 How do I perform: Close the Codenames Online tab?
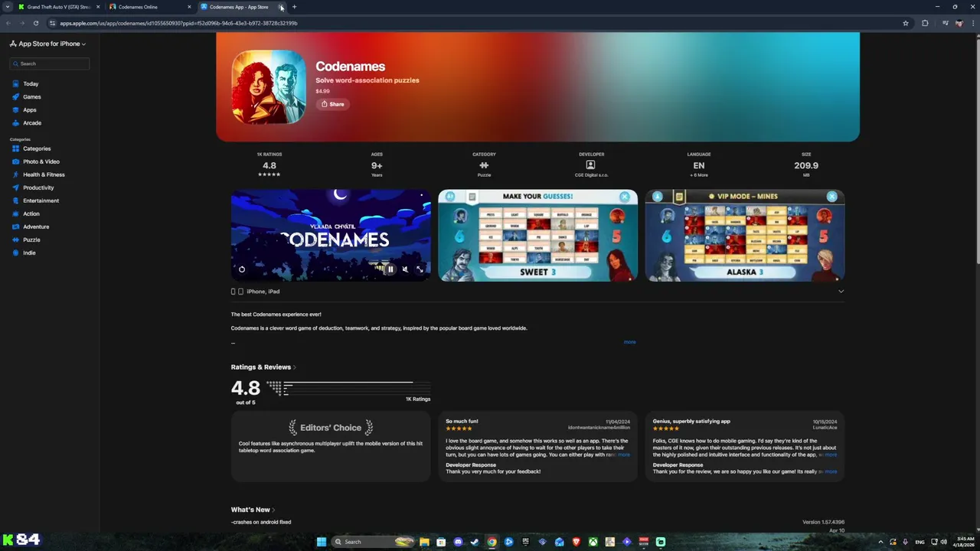[x=189, y=7]
